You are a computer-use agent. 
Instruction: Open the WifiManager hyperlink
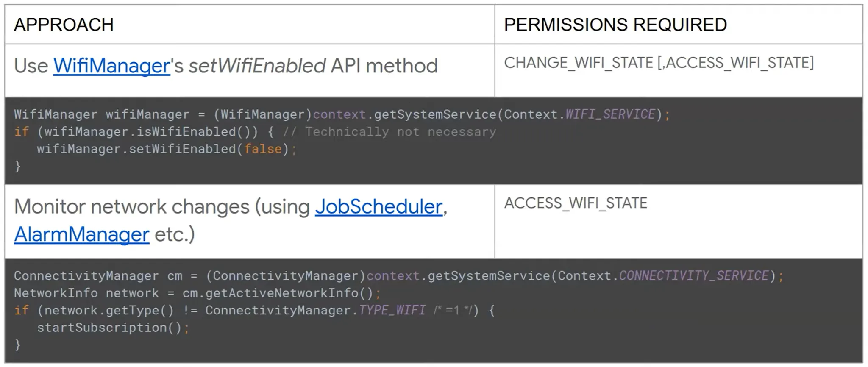[111, 66]
